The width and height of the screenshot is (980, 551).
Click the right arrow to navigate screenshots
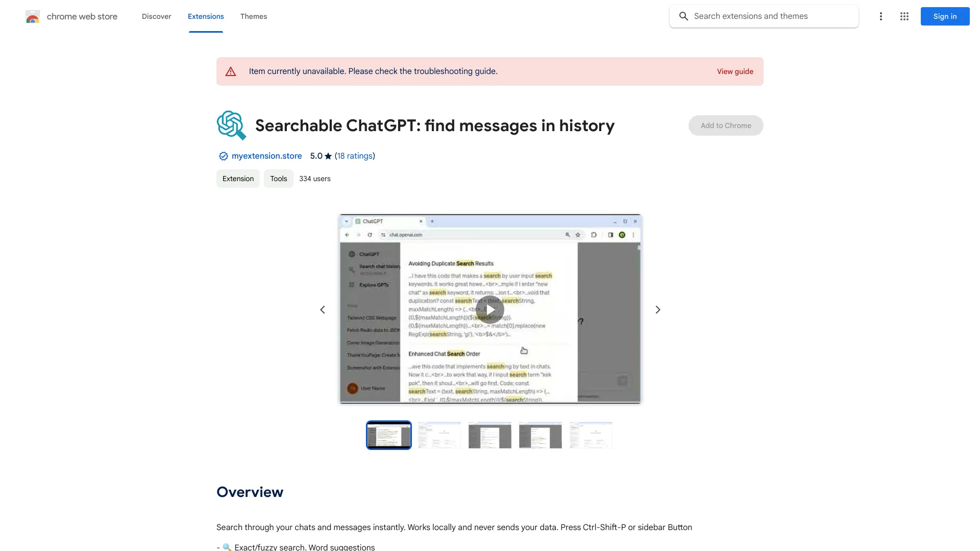point(657,310)
